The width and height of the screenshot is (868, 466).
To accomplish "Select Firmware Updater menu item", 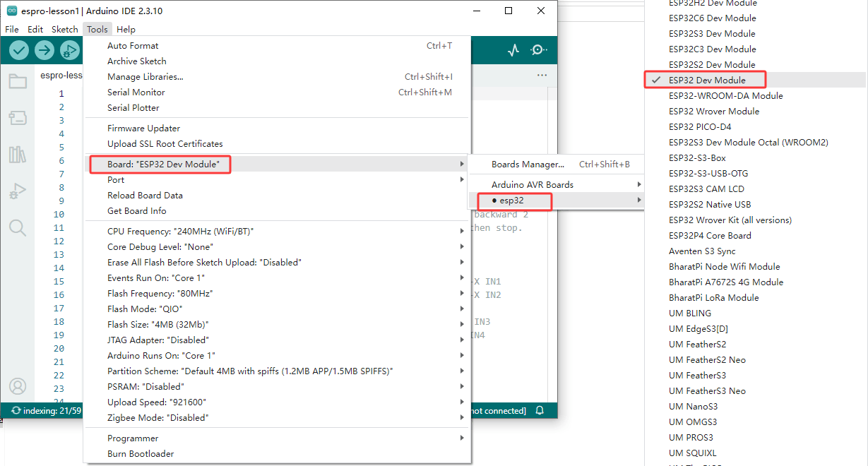I will pos(276,129).
